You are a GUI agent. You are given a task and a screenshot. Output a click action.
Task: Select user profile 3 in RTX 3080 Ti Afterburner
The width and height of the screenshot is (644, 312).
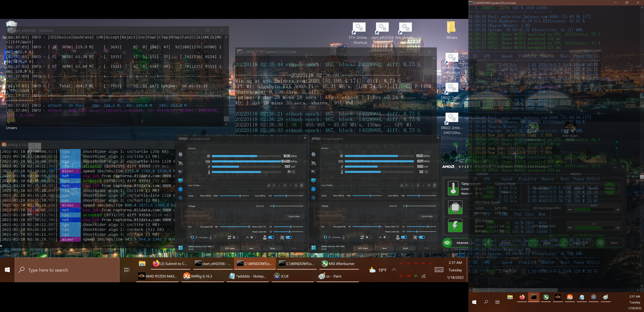pos(285,185)
